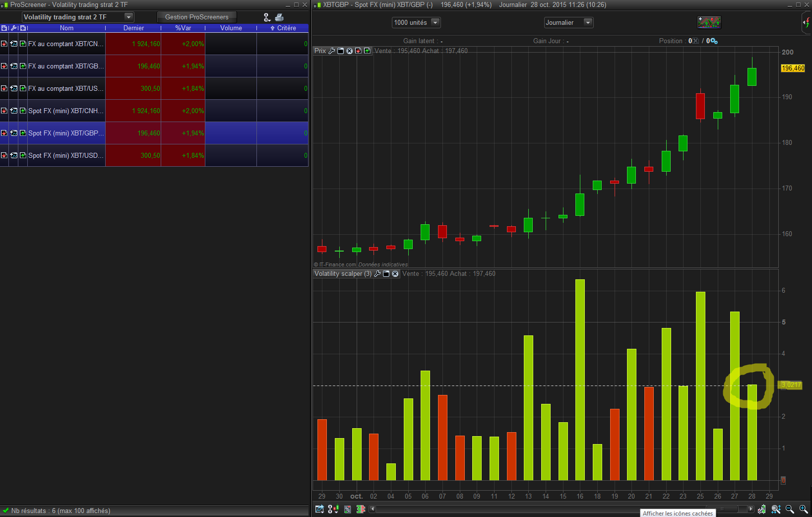The width and height of the screenshot is (812, 517).
Task: Open chart icon for FX au comptant XBT/CN row
Action: coord(13,44)
